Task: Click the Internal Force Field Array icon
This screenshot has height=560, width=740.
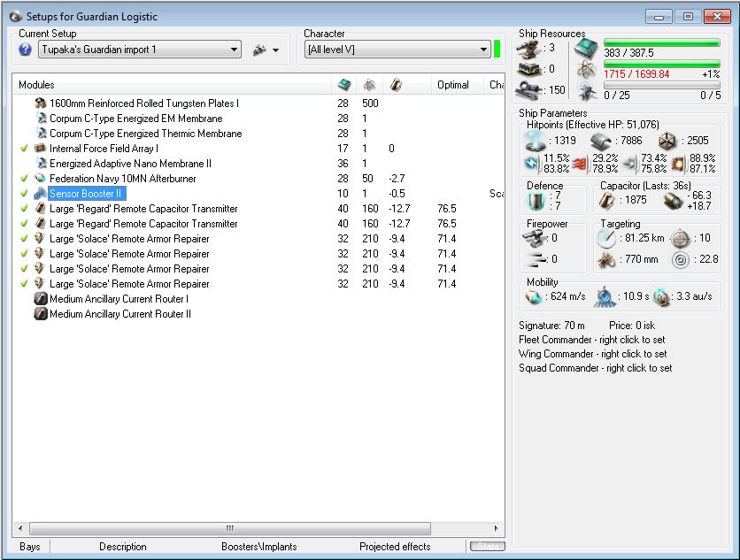Action: 41,148
